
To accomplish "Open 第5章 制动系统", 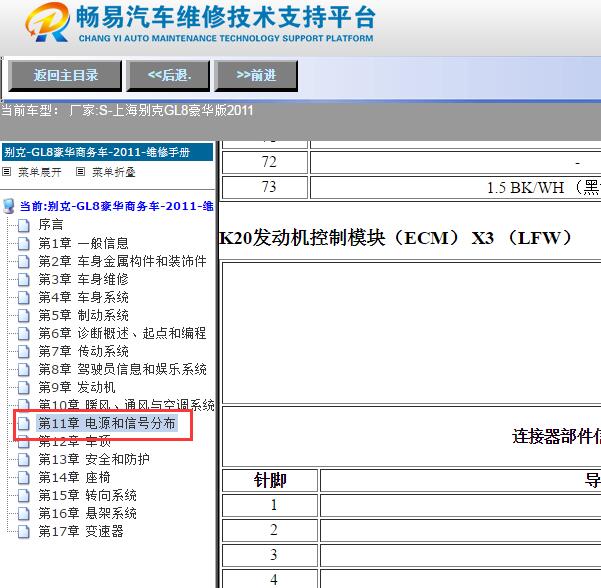I will 83,315.
